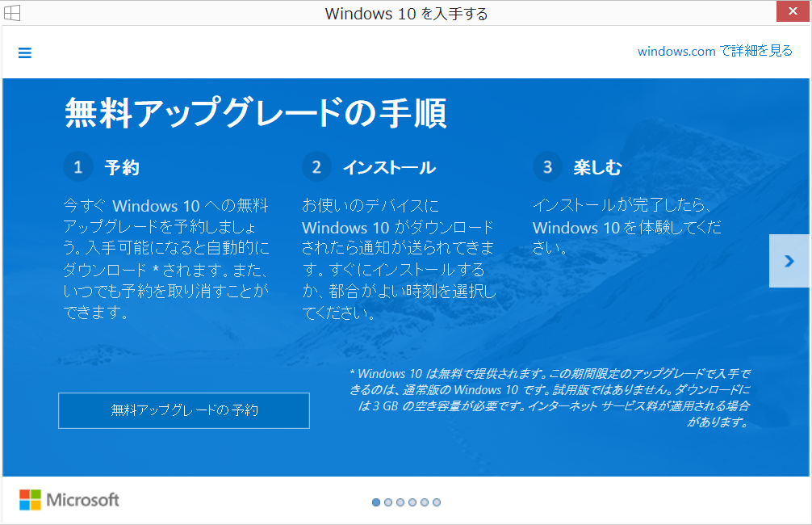Select the sixth pagination dot

pyautogui.click(x=437, y=502)
